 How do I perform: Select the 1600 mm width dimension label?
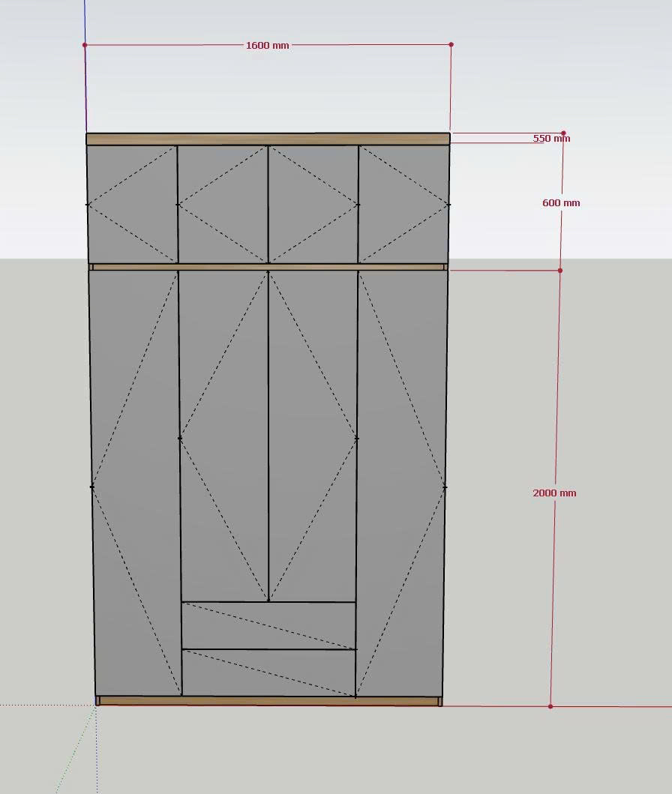268,46
